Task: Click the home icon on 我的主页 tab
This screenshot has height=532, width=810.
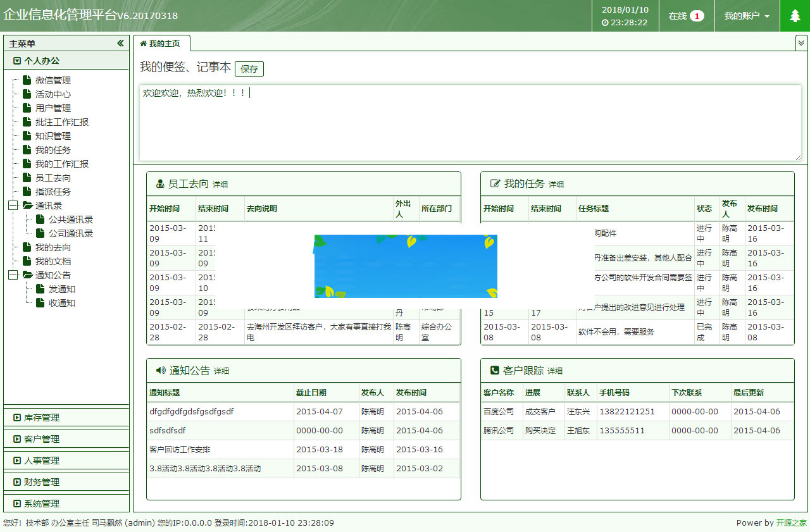Action: (145, 44)
